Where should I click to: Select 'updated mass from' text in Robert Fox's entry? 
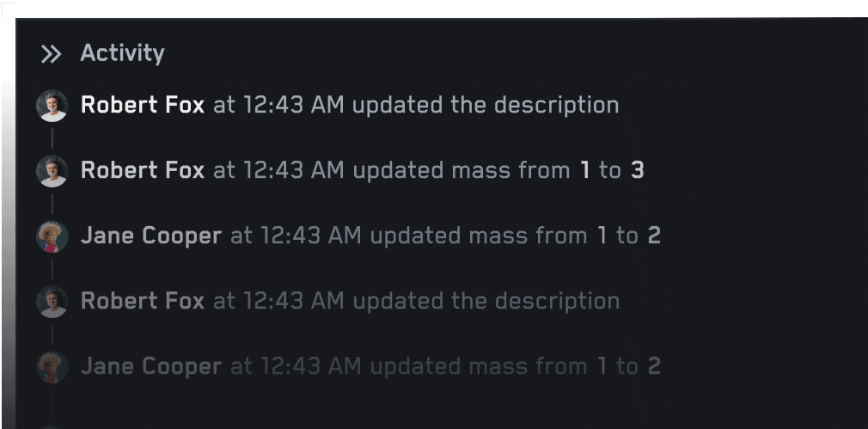tap(462, 170)
